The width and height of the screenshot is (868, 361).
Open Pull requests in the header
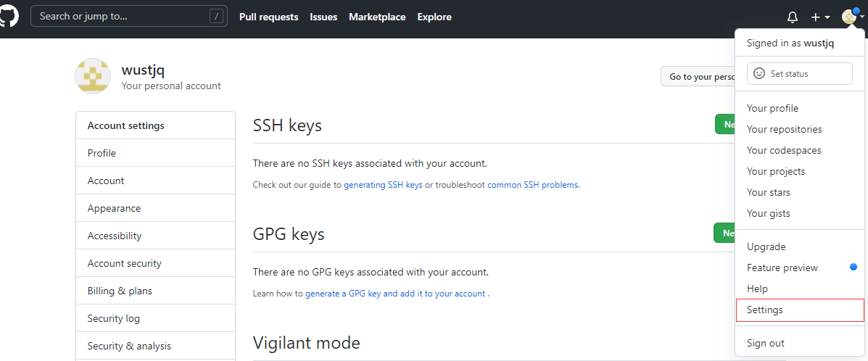pyautogui.click(x=268, y=17)
